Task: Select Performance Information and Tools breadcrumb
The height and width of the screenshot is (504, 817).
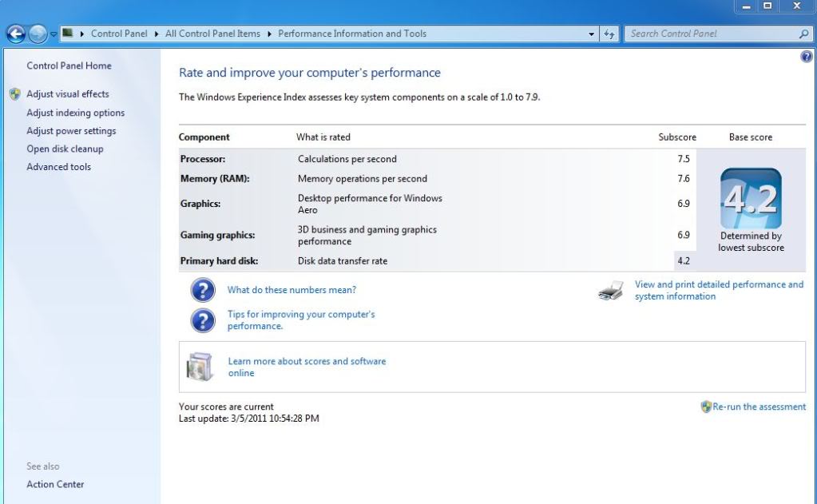Action: click(x=352, y=34)
